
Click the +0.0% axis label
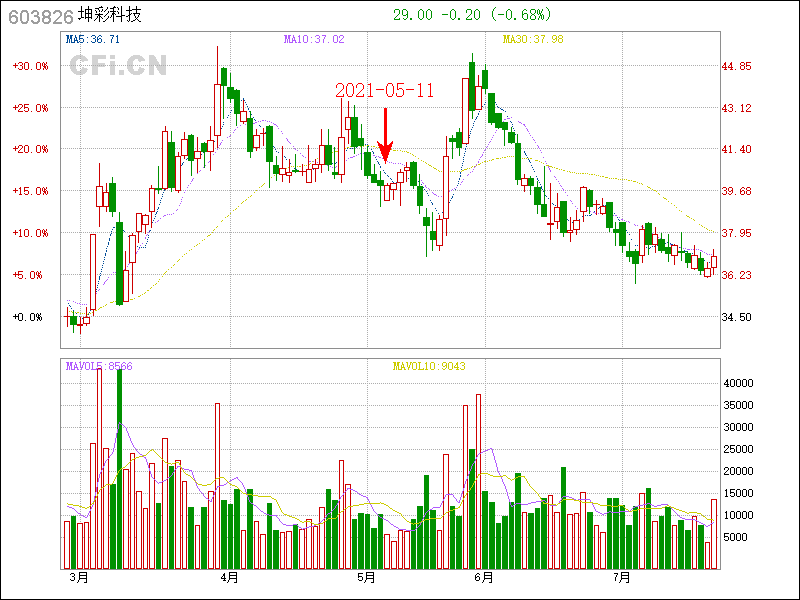click(28, 317)
